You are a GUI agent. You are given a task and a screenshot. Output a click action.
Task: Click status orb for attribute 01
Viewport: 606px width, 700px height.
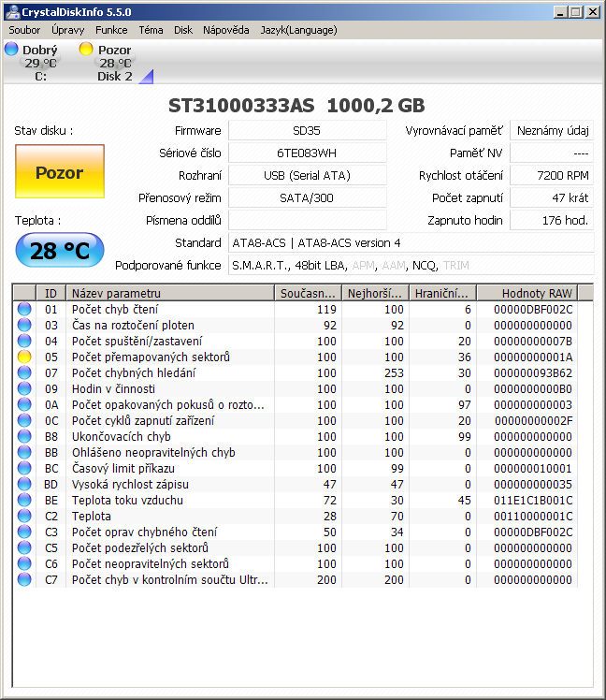[x=24, y=309]
